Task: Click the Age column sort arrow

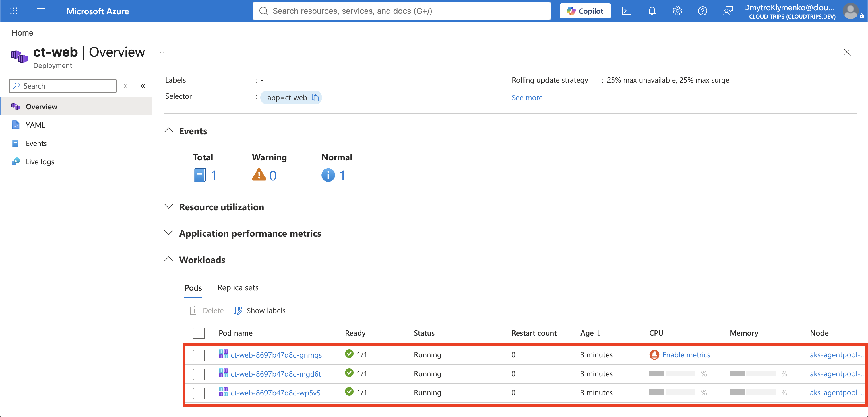Action: [599, 333]
